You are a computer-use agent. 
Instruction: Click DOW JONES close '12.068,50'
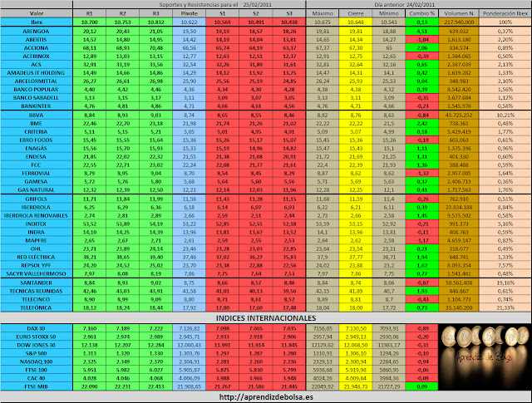356,345
